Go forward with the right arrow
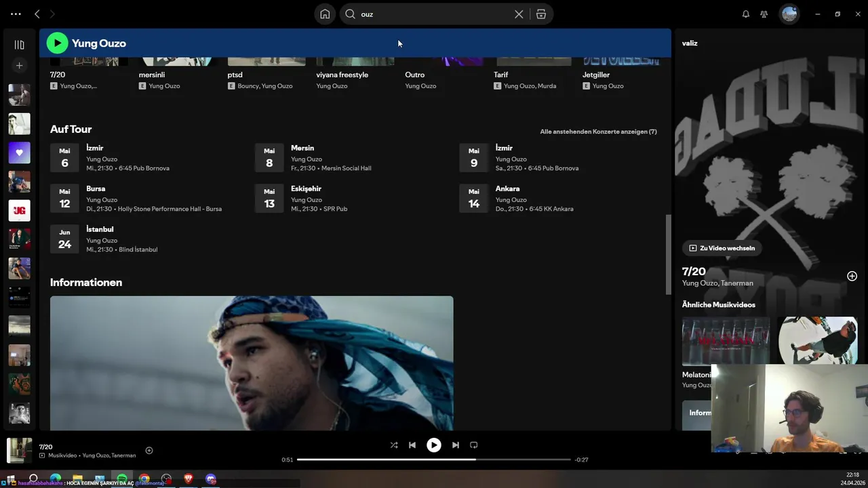Image resolution: width=868 pixels, height=488 pixels. click(53, 14)
